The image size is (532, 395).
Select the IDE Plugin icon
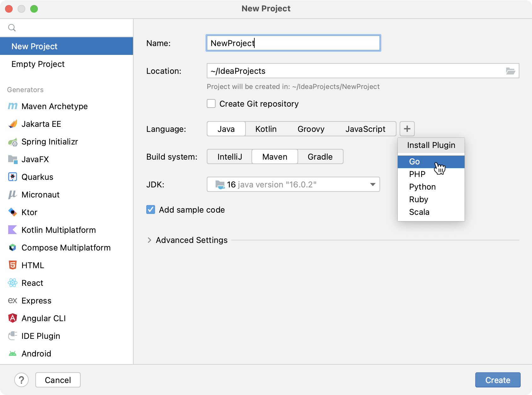point(13,336)
